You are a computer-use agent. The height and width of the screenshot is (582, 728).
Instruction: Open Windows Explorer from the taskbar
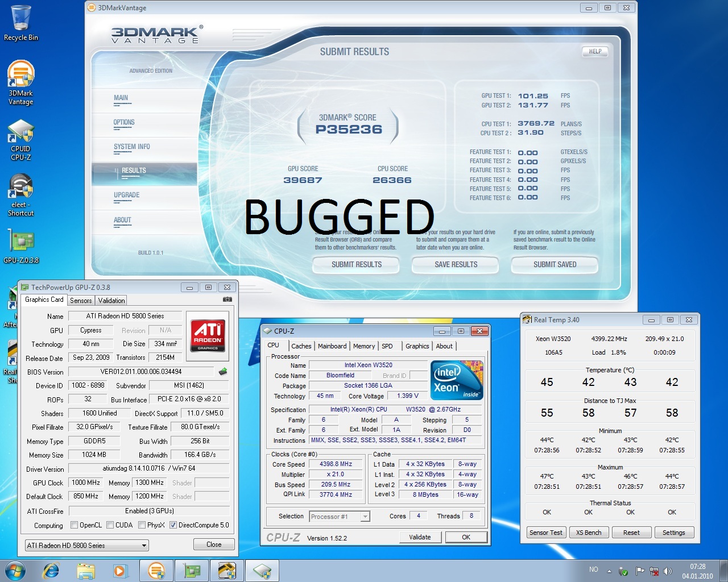tap(86, 571)
